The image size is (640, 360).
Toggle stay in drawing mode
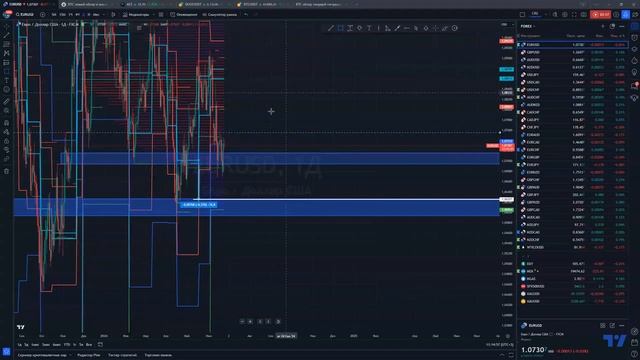coord(7,132)
